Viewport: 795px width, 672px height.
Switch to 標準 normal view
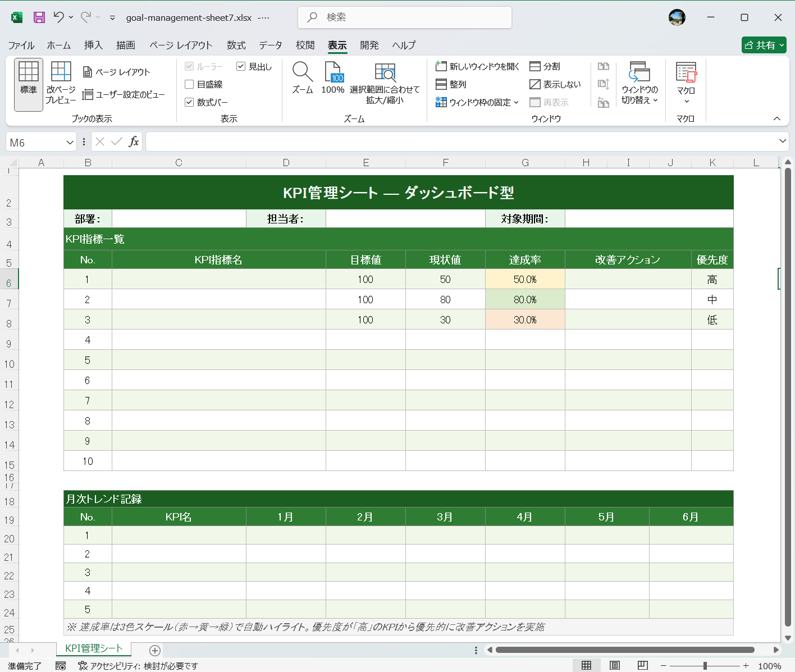tap(29, 85)
